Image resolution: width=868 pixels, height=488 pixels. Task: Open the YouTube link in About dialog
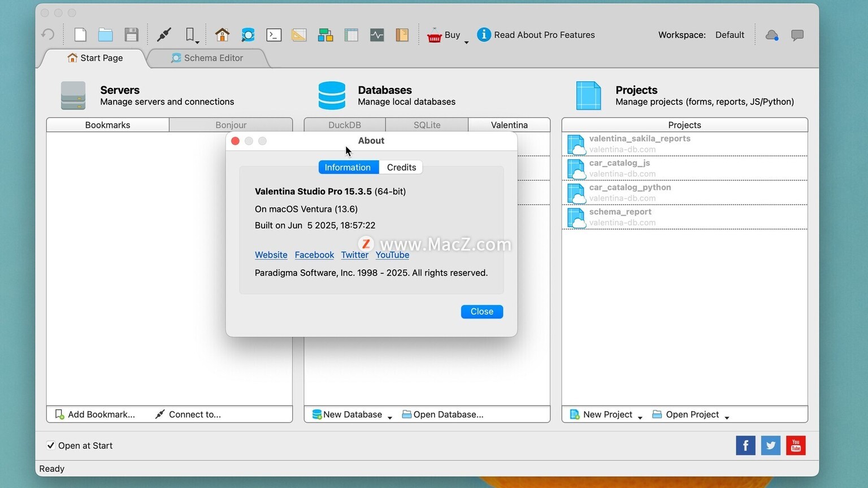coord(393,255)
